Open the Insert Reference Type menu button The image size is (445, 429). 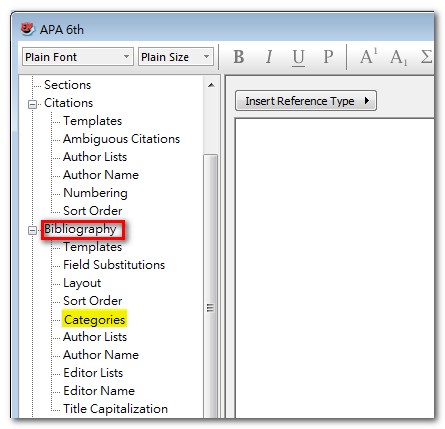coord(306,101)
